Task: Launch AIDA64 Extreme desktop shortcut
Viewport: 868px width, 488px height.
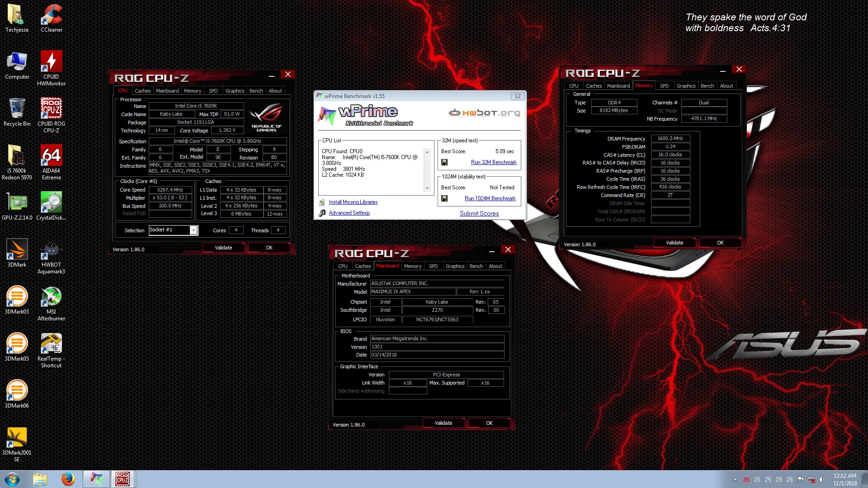Action: (52, 162)
